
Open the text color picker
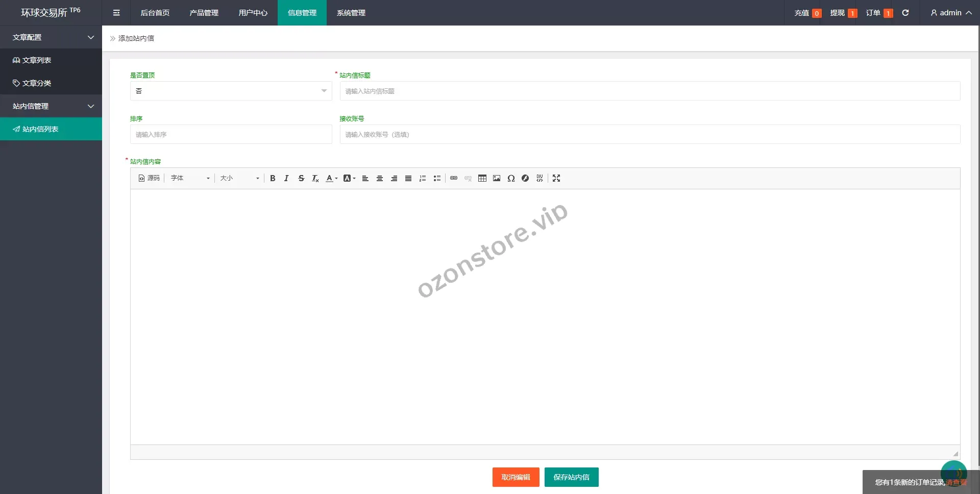331,178
